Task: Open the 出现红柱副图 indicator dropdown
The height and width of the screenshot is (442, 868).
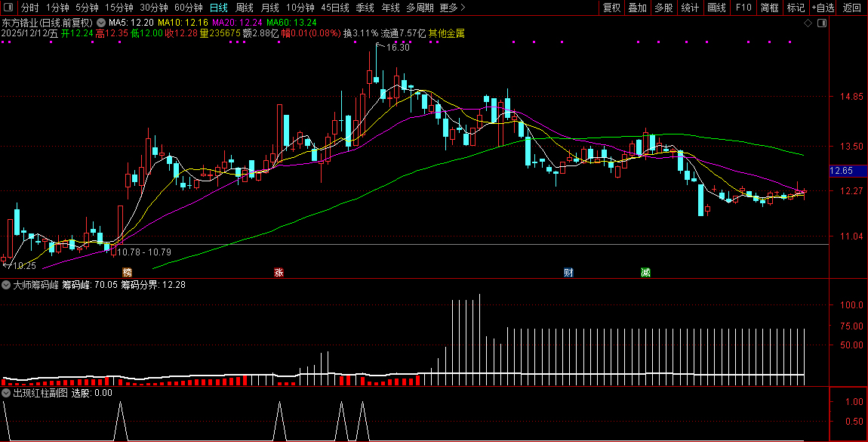Action: coord(6,393)
